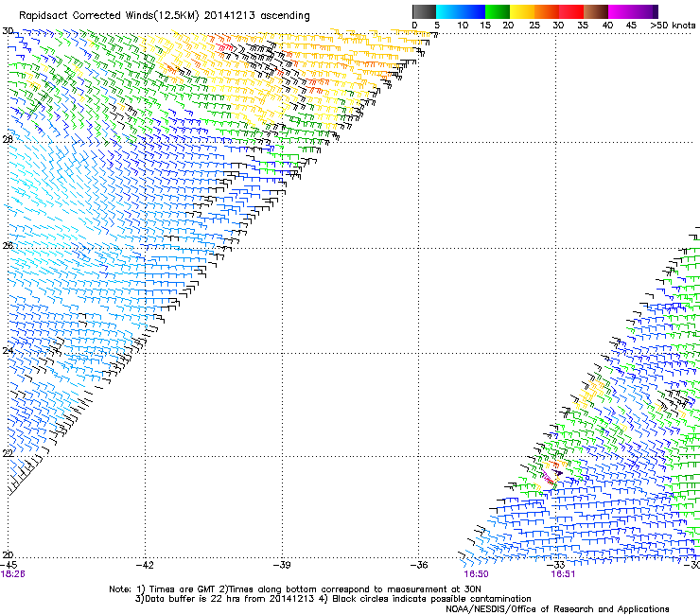The height and width of the screenshot is (615, 700).
Task: Click the legend value 40
Action: coord(607,26)
